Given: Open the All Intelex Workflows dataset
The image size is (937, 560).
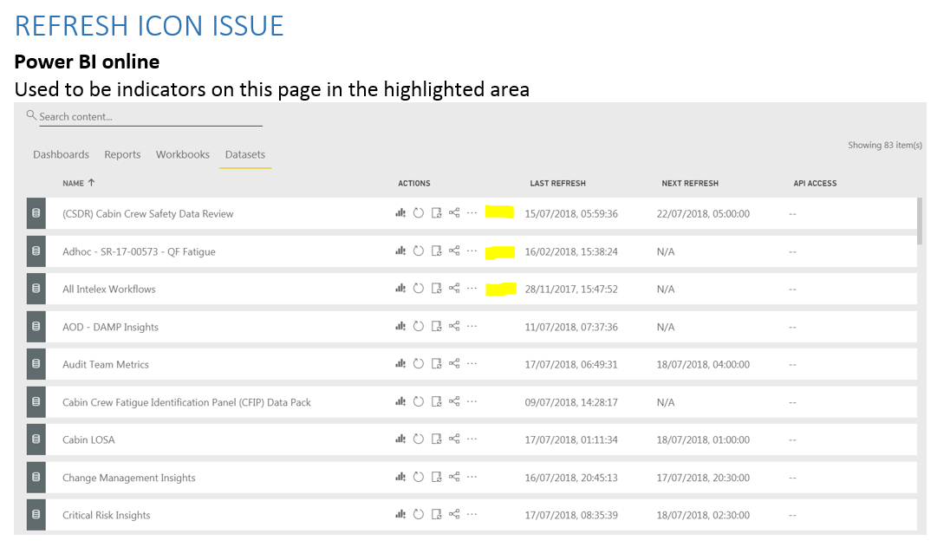Looking at the screenshot, I should tap(108, 289).
